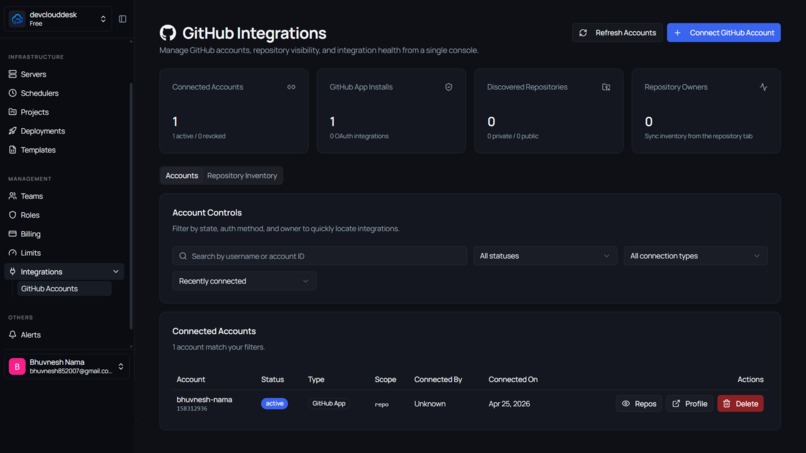Open Profile for bhuvnesh-nama
Viewport: 806px width, 453px height.
coord(690,404)
